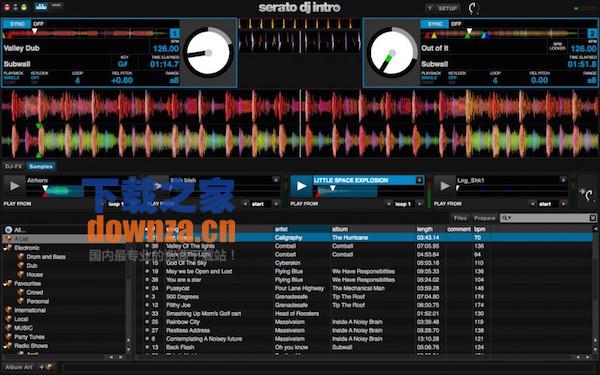Click the Serato logo next to SETUP

473,8
